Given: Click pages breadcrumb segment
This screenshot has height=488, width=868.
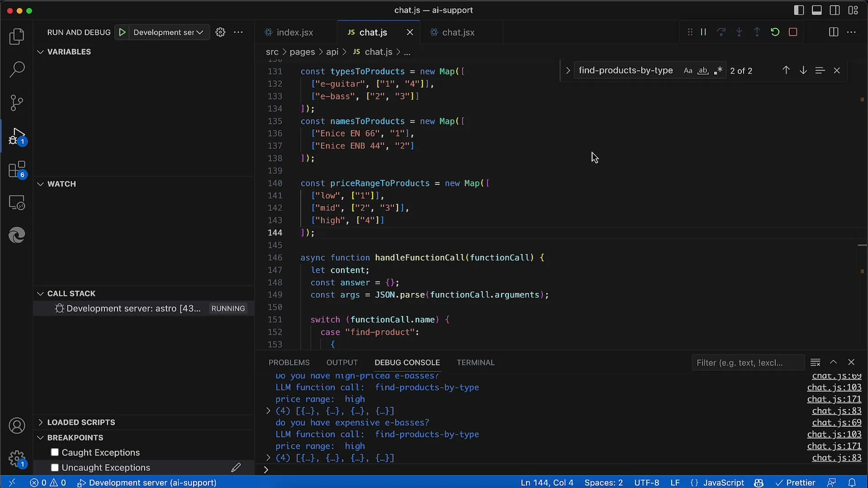Looking at the screenshot, I should [302, 52].
